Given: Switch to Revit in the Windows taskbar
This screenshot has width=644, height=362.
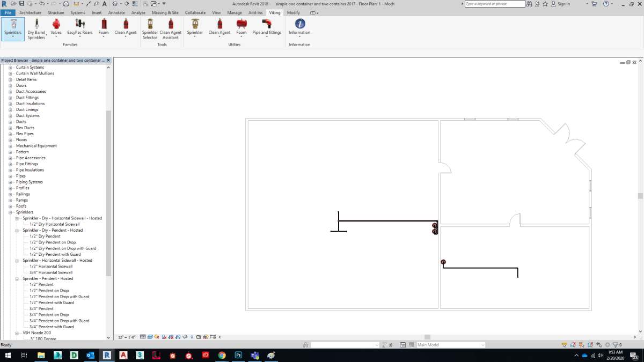Looking at the screenshot, I should (x=107, y=355).
